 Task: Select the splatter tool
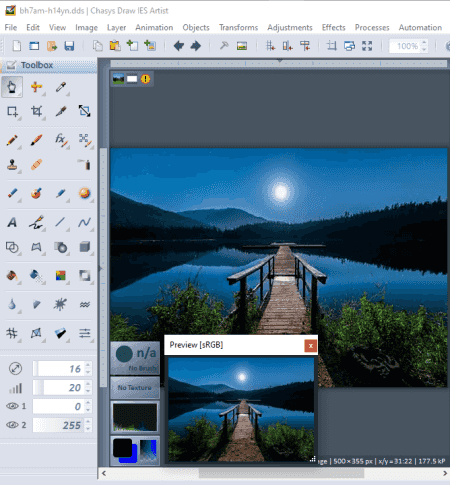[60, 304]
